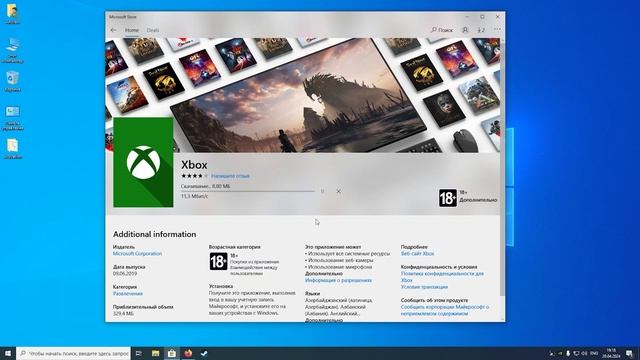
Task: Click the 18+ icon under Возрастная категория
Action: pos(218,262)
